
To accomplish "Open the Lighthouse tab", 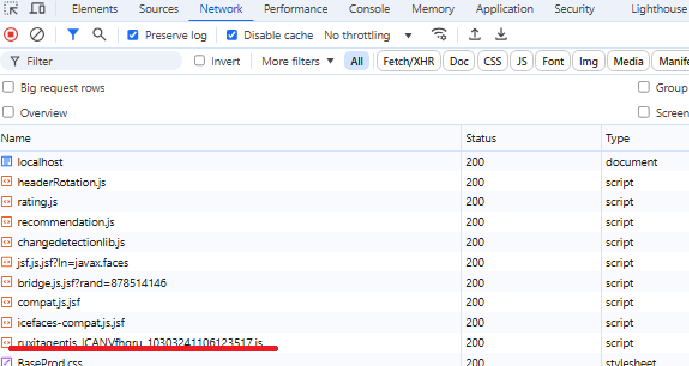I will pyautogui.click(x=659, y=9).
